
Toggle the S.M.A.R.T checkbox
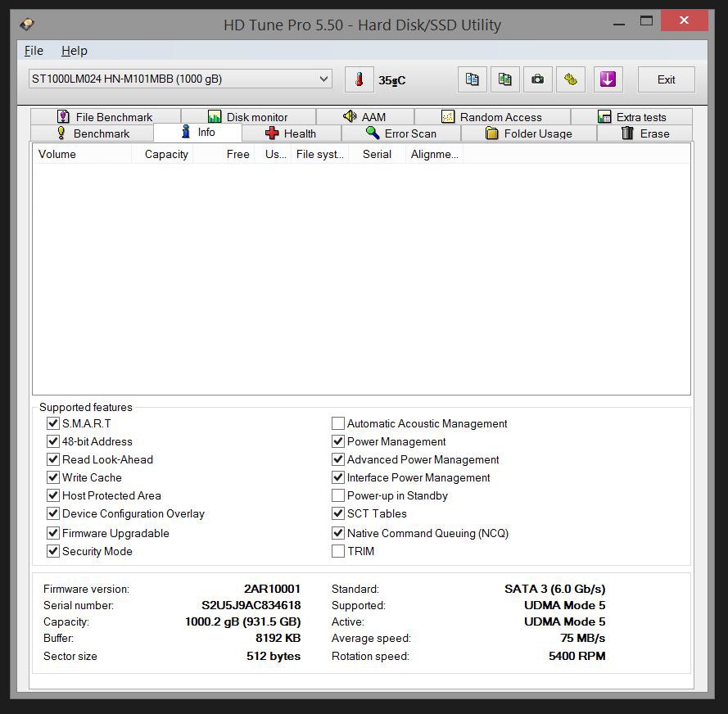(x=53, y=423)
